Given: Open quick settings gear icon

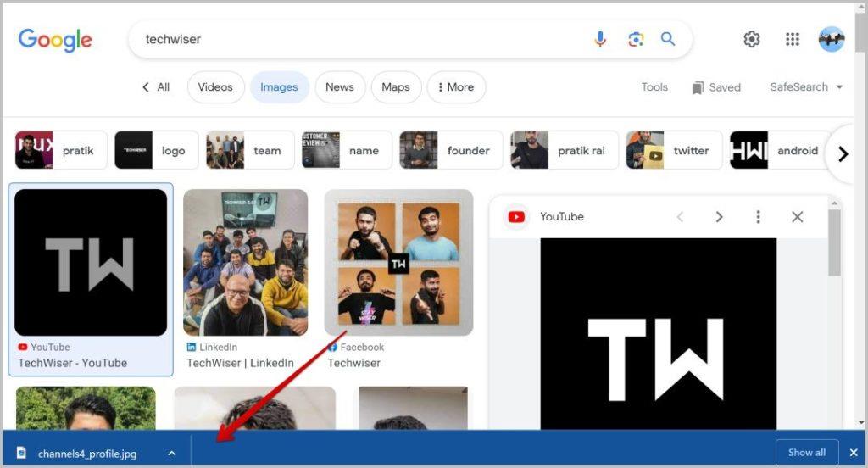Looking at the screenshot, I should click(x=751, y=39).
